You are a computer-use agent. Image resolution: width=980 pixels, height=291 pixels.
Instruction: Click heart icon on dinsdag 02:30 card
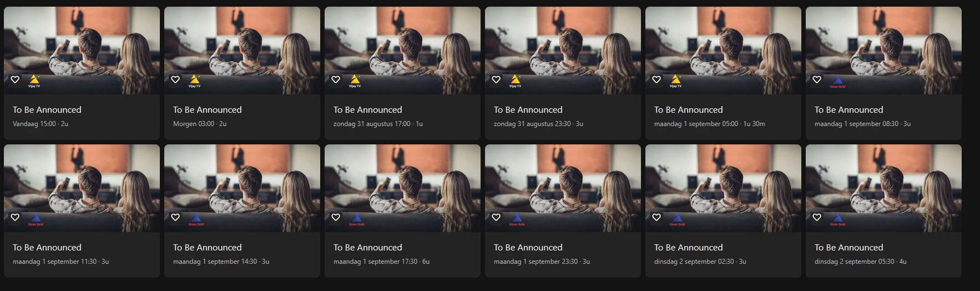coord(656,217)
